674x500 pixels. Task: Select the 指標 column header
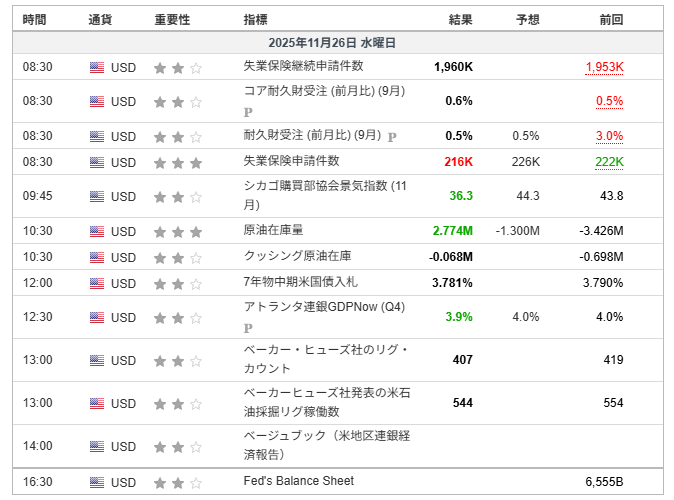[x=255, y=19]
